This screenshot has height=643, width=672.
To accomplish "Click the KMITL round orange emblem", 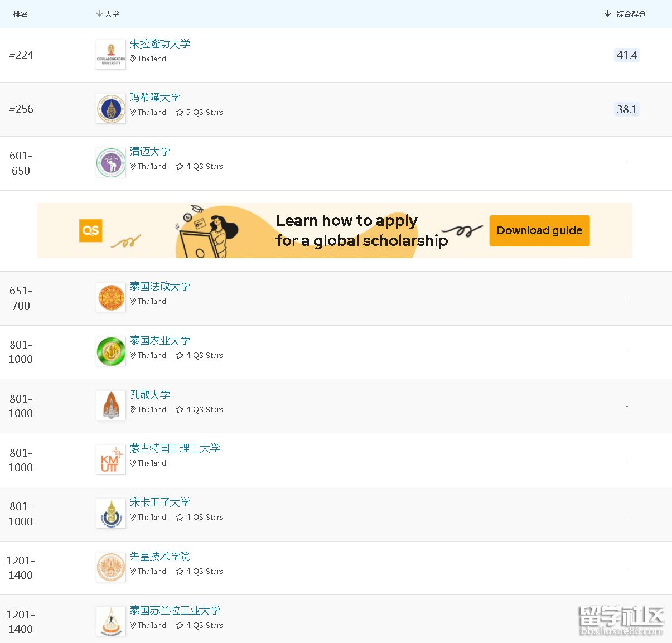I will tap(111, 567).
